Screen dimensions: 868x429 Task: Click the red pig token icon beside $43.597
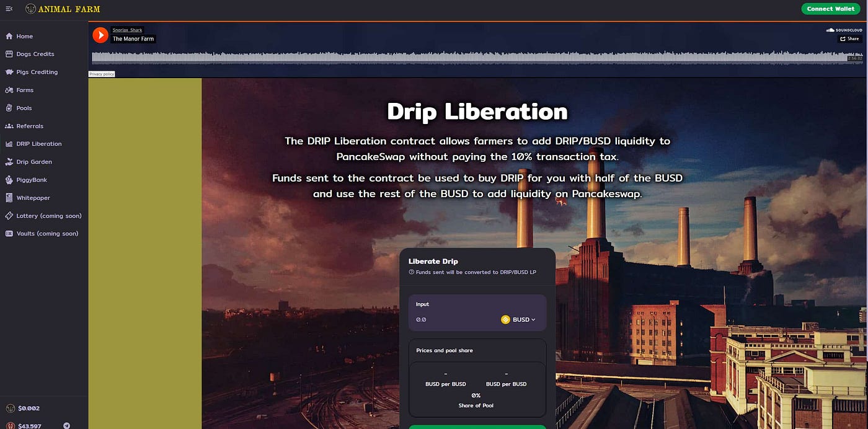tap(10, 426)
